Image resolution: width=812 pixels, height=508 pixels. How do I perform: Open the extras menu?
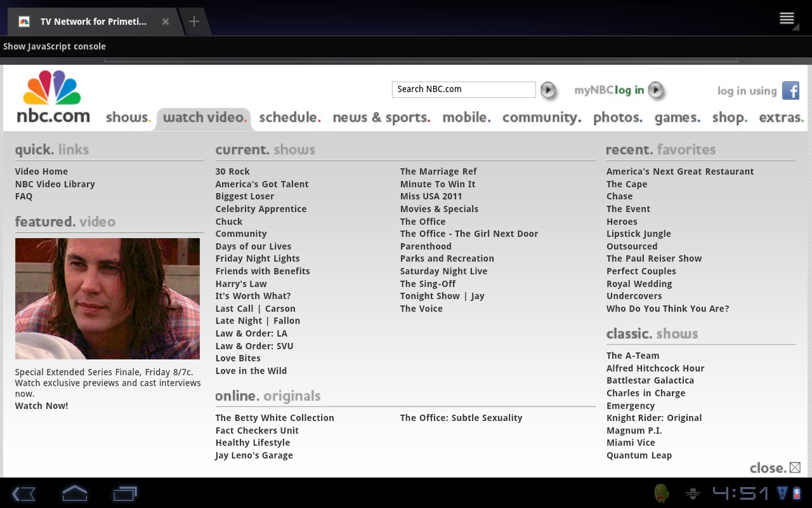[782, 117]
